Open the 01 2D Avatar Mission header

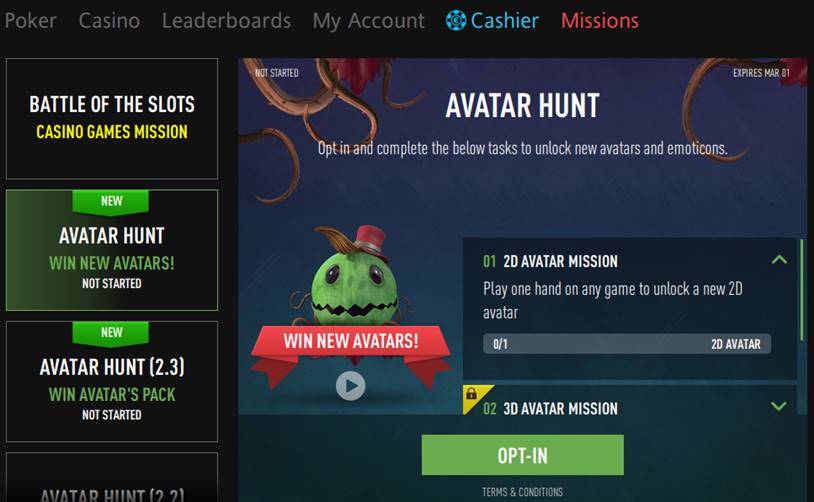tap(550, 261)
